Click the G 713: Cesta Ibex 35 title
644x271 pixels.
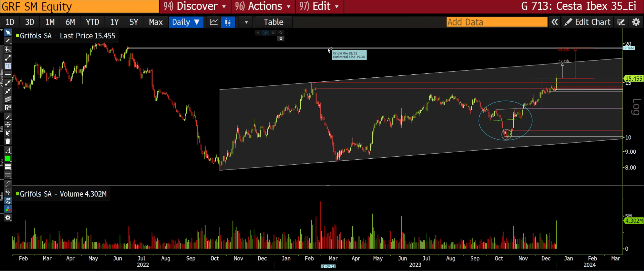(579, 6)
